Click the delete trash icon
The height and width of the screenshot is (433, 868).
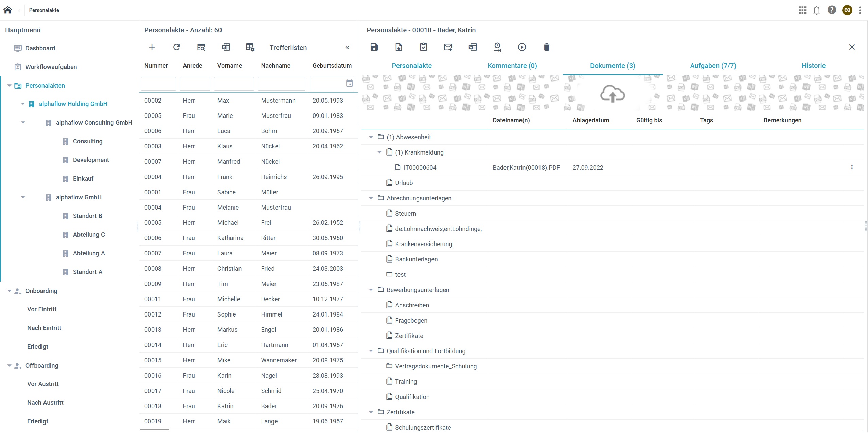click(x=546, y=47)
